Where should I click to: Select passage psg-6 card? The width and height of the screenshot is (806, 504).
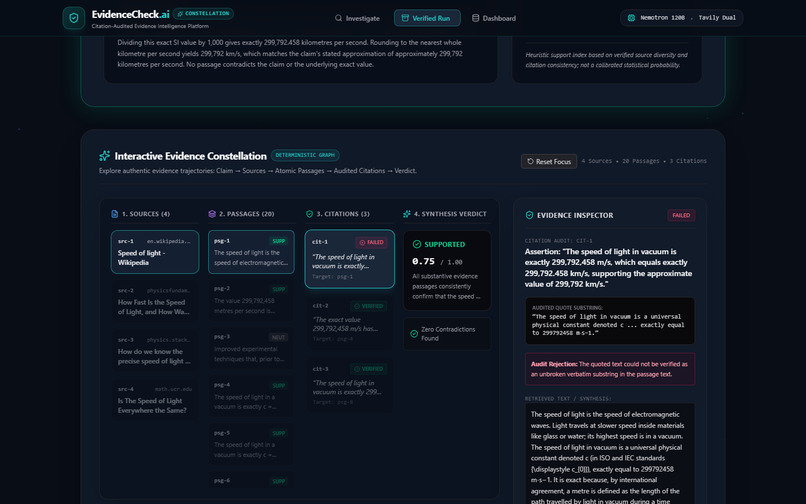[x=251, y=481]
